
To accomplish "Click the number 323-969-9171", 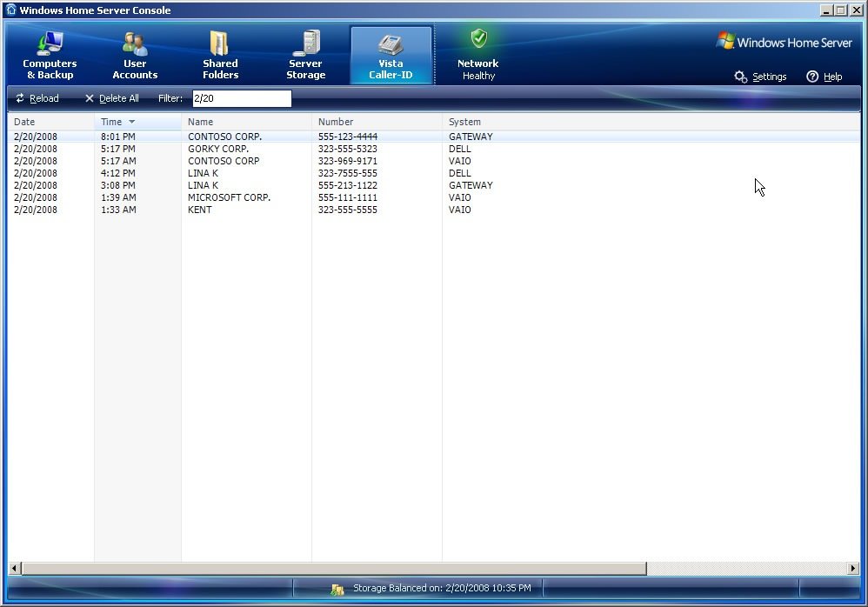I will [x=348, y=161].
